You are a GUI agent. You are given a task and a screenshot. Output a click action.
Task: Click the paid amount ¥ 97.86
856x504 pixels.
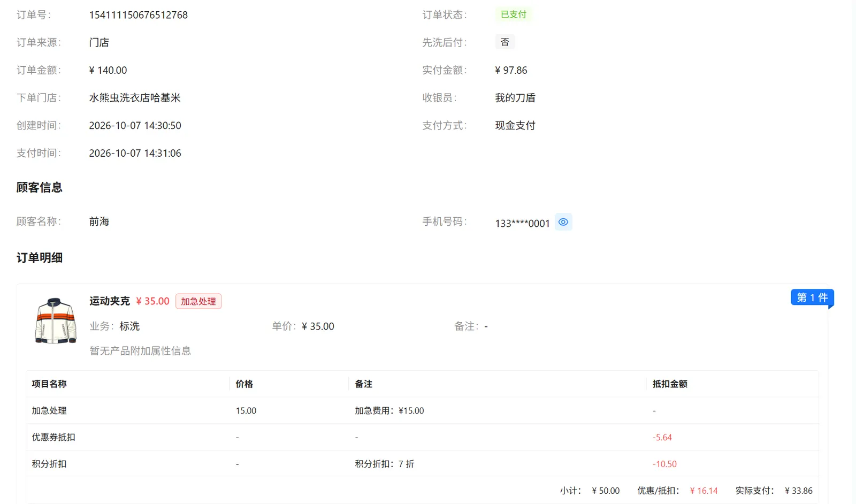pos(511,70)
